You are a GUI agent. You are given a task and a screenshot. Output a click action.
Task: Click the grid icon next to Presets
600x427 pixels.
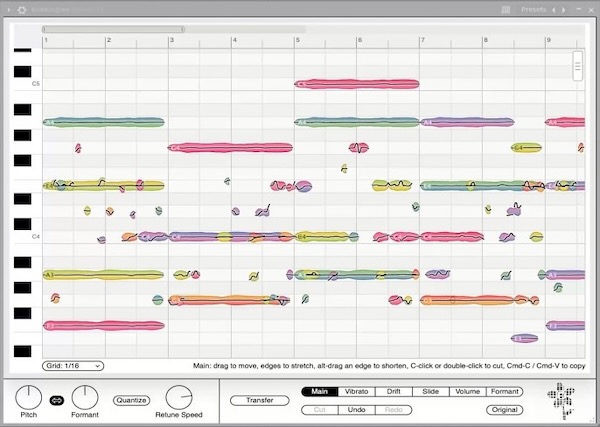click(505, 10)
